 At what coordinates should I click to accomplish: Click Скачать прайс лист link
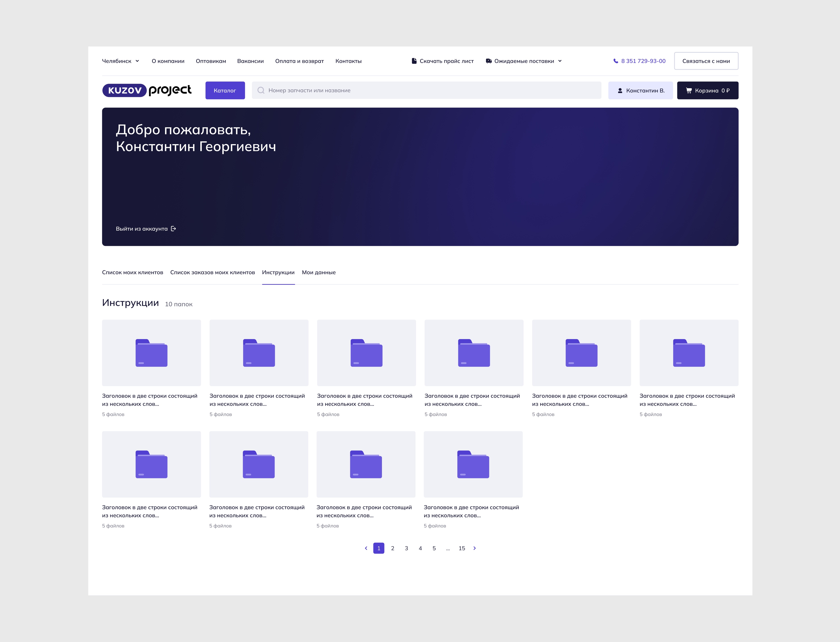[x=443, y=61]
